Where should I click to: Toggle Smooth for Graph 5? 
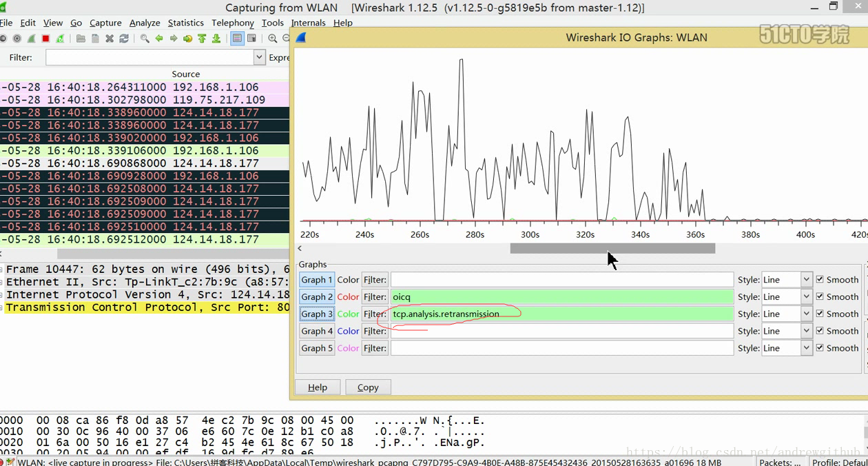click(x=820, y=348)
